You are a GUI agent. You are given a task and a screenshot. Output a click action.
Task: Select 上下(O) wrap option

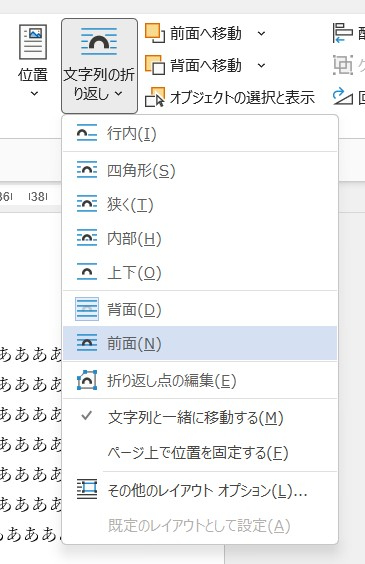[200, 272]
